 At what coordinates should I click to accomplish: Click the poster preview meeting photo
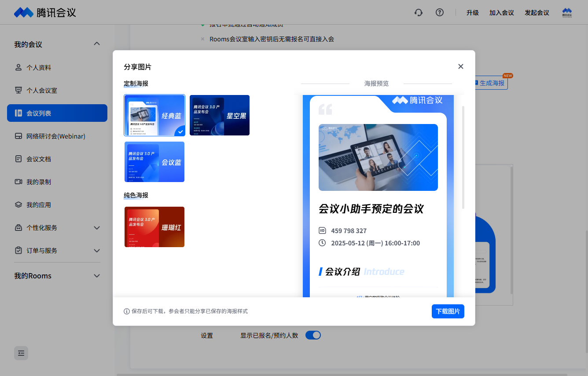[378, 157]
